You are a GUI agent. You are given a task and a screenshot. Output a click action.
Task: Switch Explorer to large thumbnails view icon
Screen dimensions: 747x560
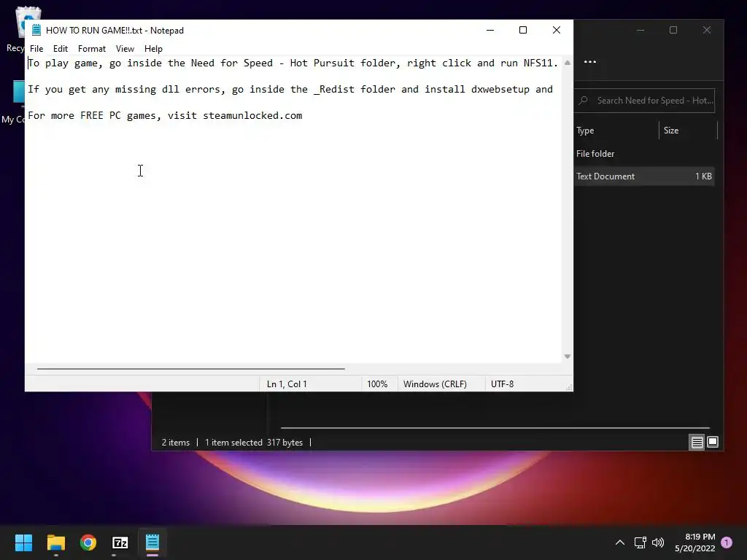tap(713, 443)
